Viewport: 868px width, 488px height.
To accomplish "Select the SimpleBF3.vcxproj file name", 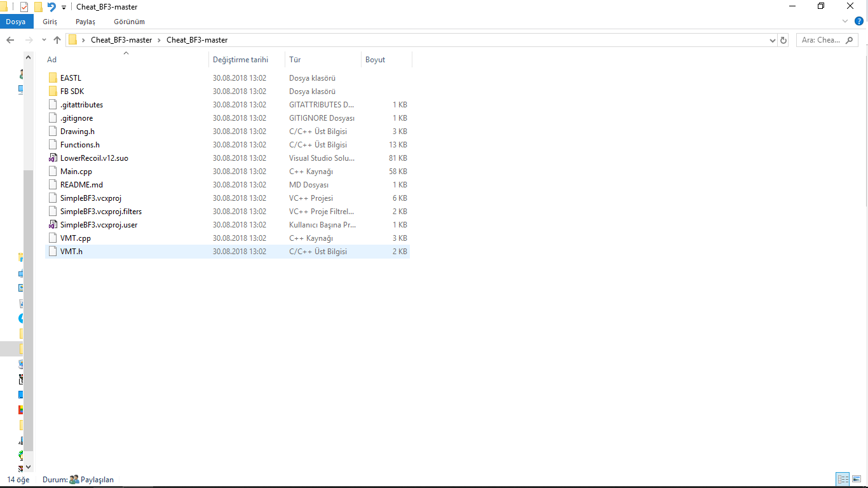I will 91,198.
